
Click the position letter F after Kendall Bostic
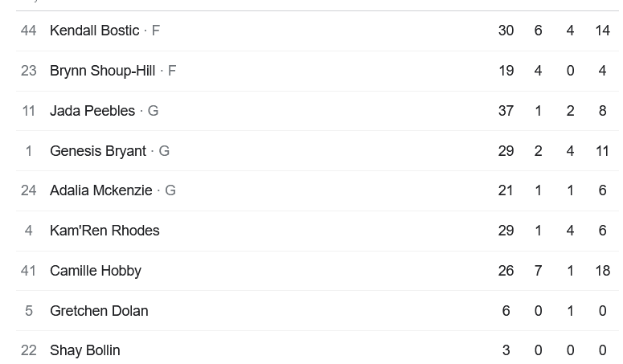point(156,31)
